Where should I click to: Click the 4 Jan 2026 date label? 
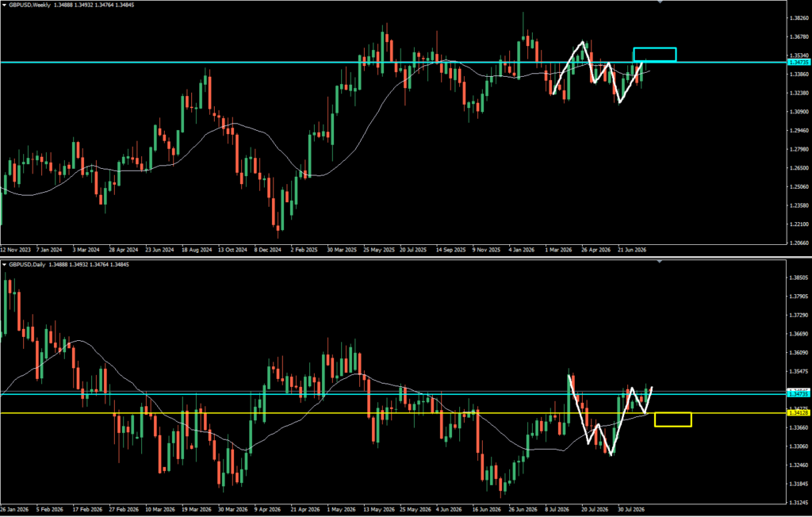point(522,250)
